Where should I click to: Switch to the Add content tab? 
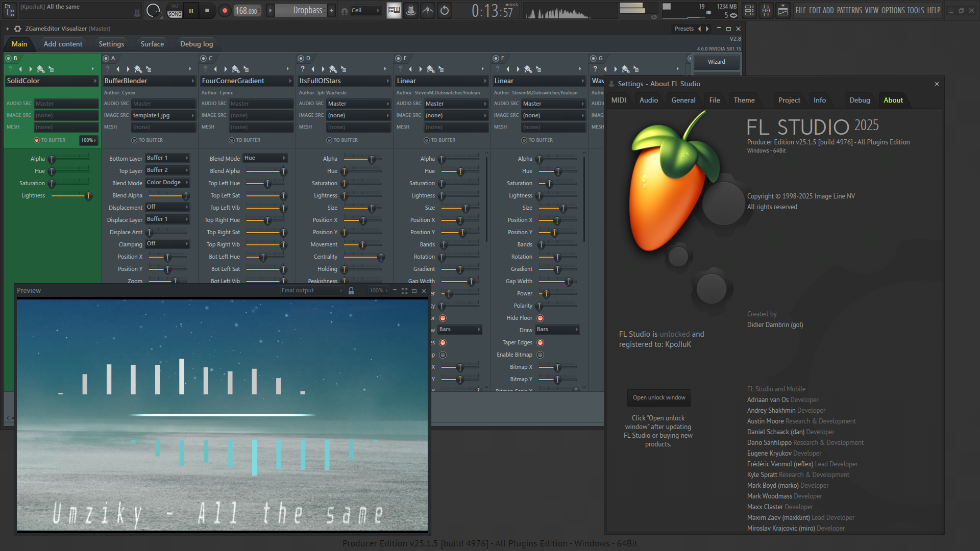63,44
